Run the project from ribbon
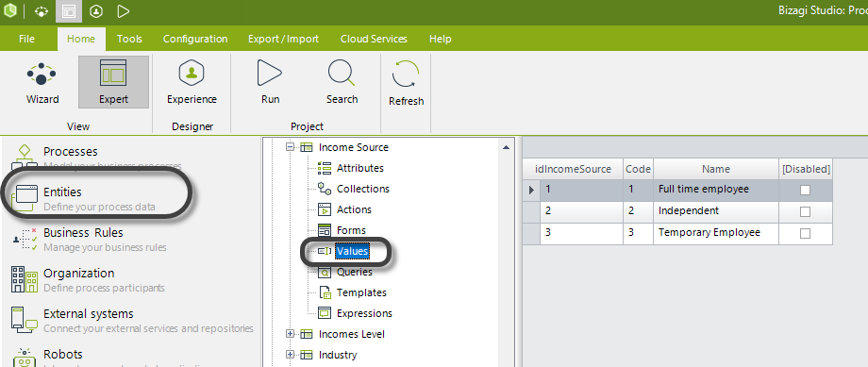This screenshot has height=367, width=868. coord(270,82)
